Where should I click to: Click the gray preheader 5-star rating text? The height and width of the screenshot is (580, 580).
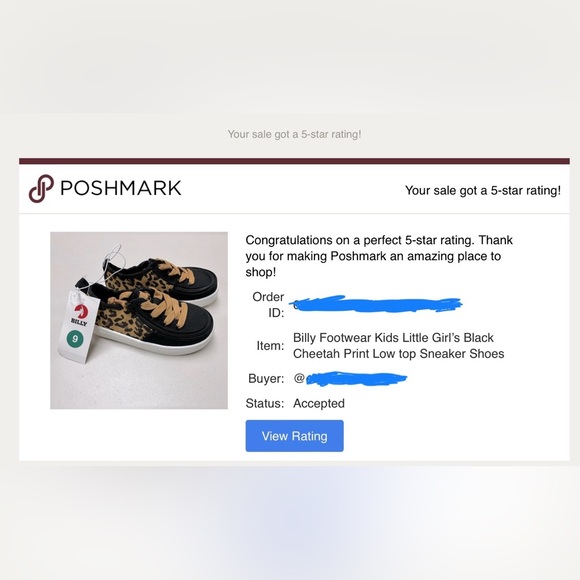click(294, 134)
